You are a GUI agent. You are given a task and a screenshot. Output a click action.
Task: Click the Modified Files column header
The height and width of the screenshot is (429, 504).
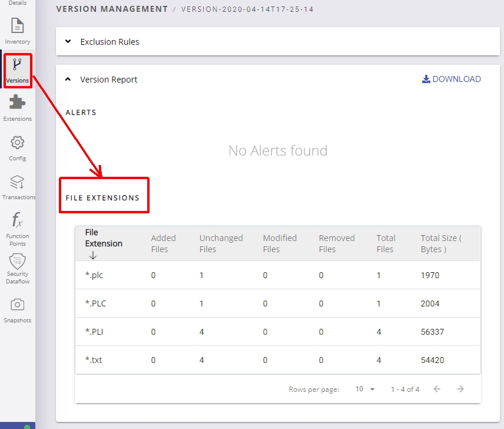point(280,243)
